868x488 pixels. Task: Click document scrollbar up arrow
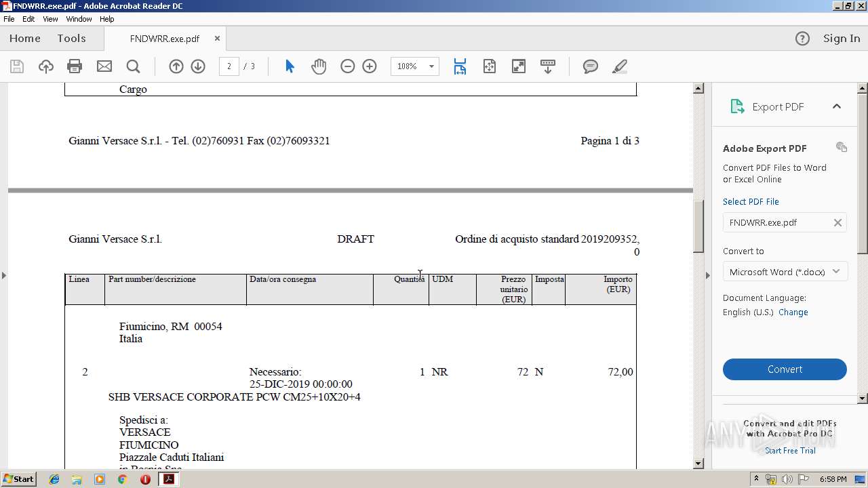coord(698,88)
